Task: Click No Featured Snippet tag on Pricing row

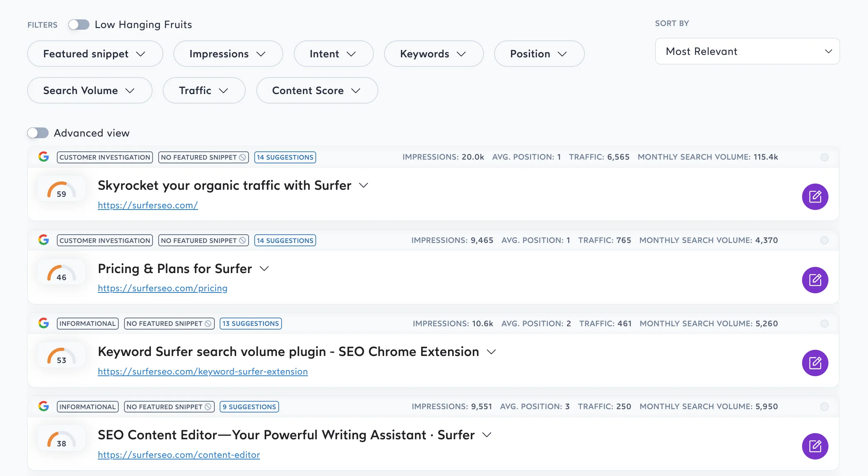Action: coord(204,240)
